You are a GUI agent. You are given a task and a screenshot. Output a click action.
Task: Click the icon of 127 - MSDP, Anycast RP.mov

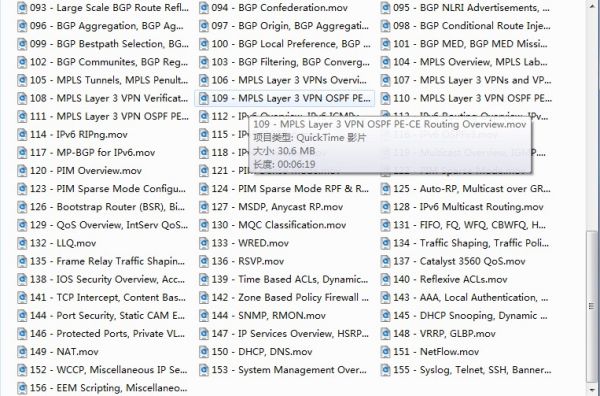pos(204,207)
